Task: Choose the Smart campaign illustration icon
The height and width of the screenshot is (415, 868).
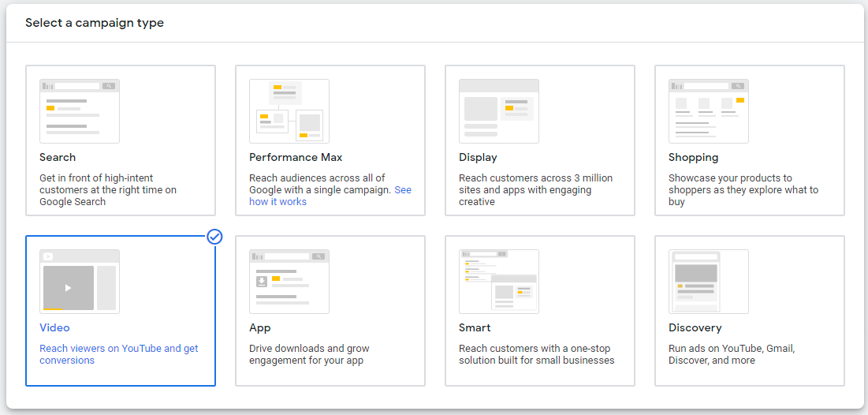Action: coord(499,282)
